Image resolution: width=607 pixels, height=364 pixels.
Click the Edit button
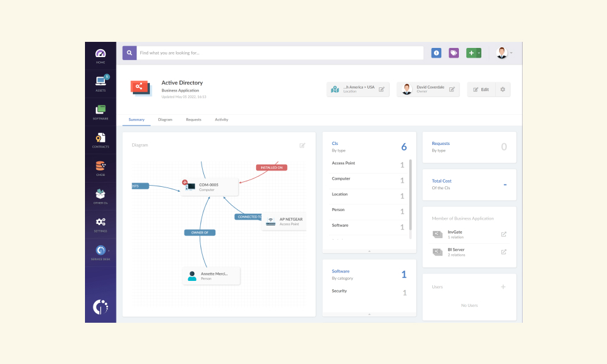481,89
